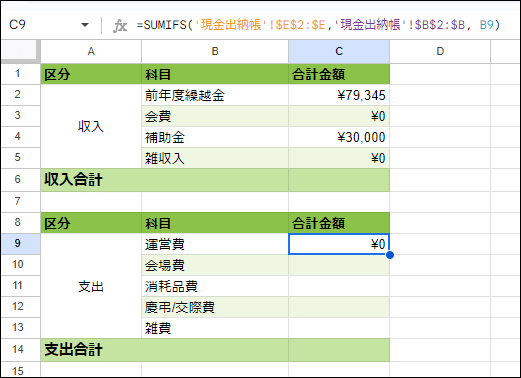Select row 9 header
The height and width of the screenshot is (378, 521).
point(21,244)
